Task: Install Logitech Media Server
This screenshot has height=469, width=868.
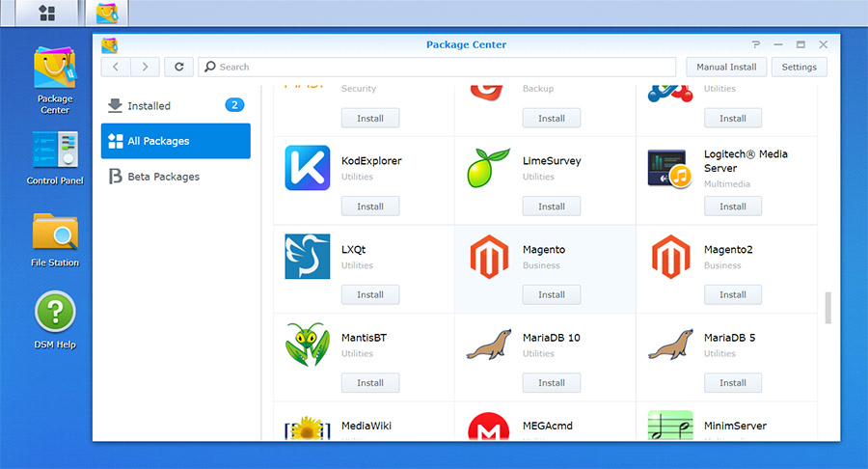Action: click(733, 206)
